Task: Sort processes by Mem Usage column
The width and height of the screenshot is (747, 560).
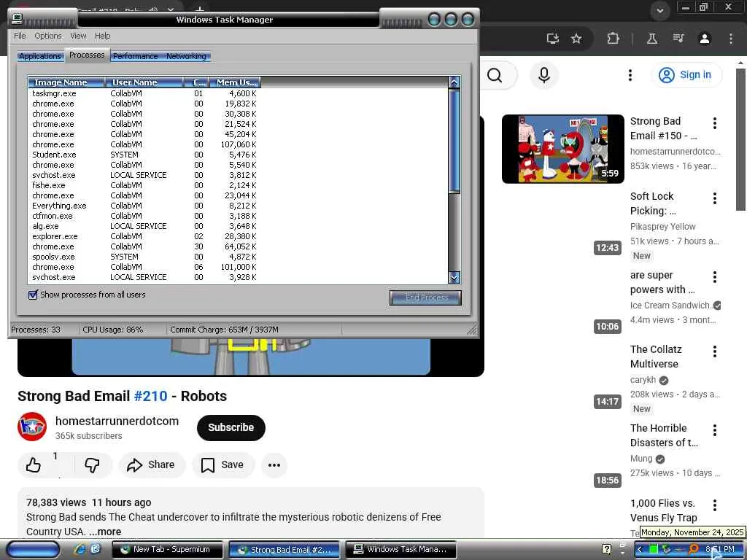Action: coord(234,82)
